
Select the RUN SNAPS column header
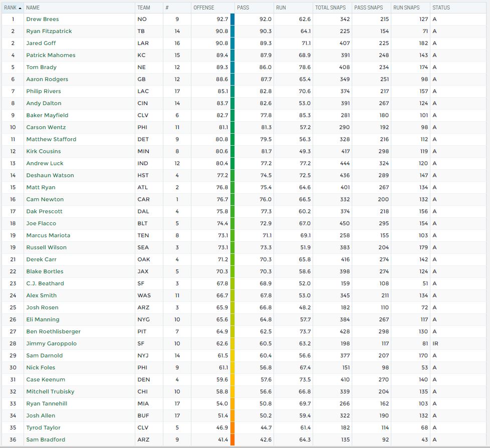(x=406, y=8)
